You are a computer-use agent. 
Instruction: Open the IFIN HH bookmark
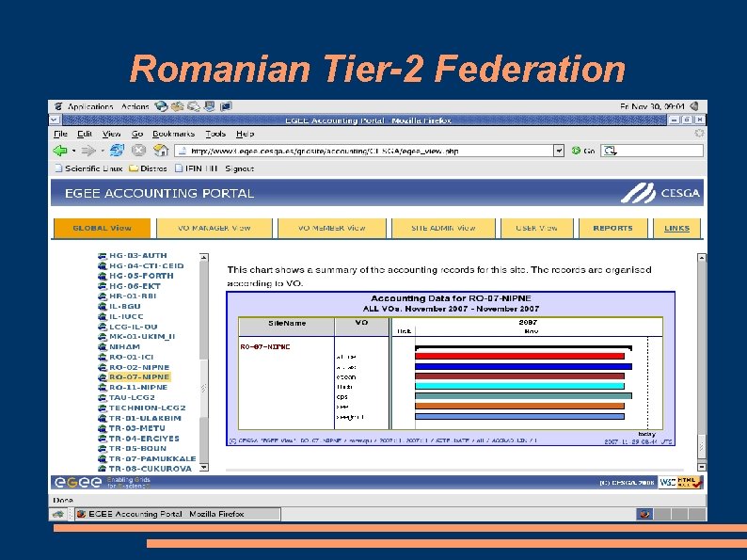[197, 168]
